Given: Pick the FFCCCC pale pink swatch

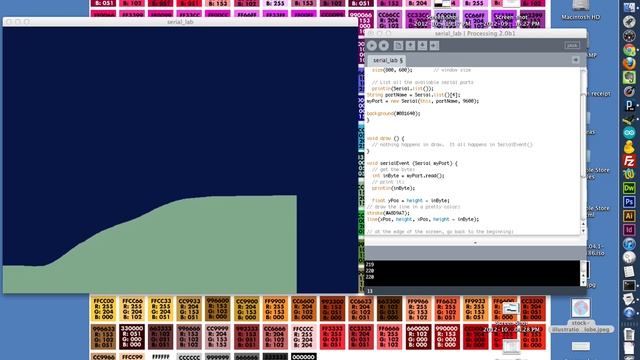Looking at the screenshot, I should [x=304, y=337].
